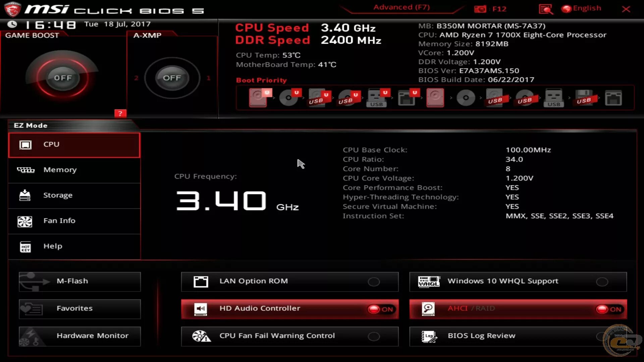The width and height of the screenshot is (644, 362).
Task: Enable the A-XMP profile knob
Action: tap(172, 78)
